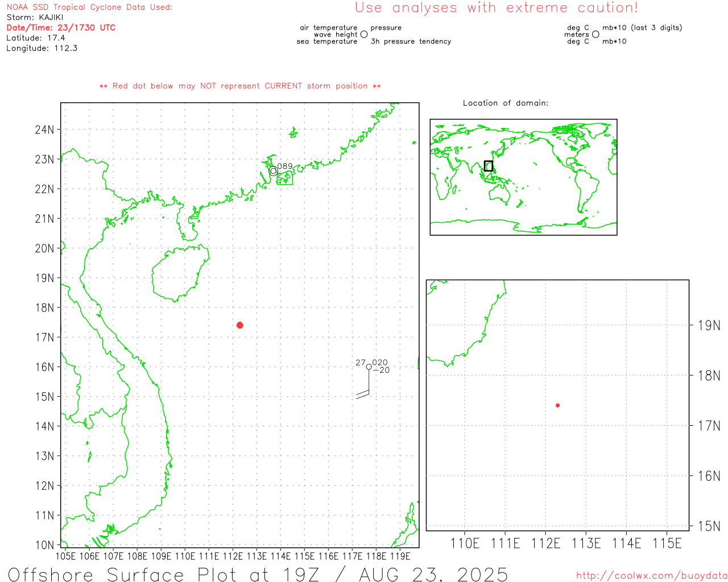
Task: Click the 'wave height' legend label
Action: (x=336, y=34)
